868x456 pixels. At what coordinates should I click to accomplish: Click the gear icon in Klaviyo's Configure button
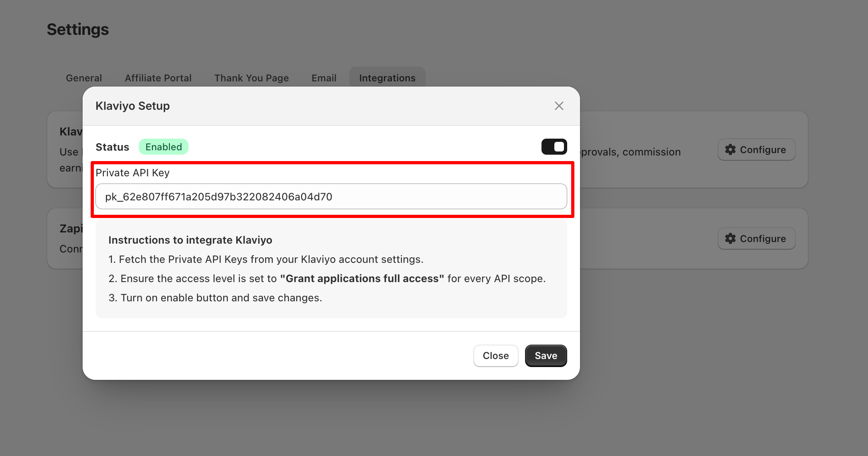click(x=730, y=149)
